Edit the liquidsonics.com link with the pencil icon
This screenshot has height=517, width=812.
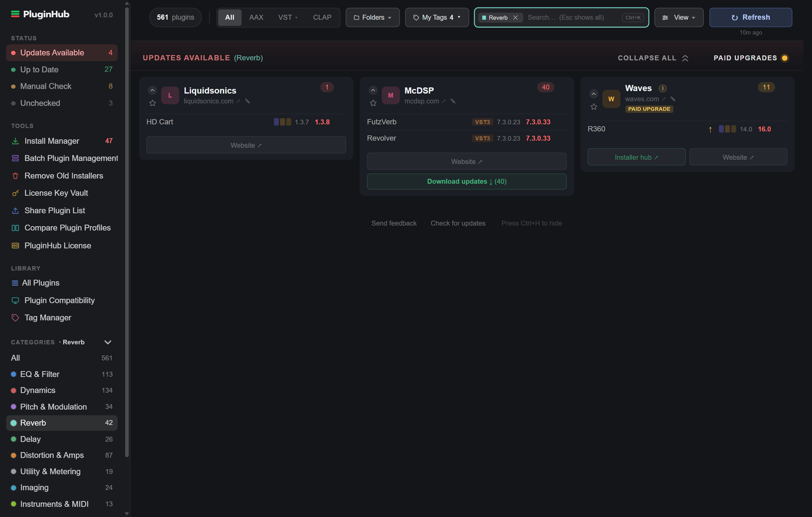[248, 101]
